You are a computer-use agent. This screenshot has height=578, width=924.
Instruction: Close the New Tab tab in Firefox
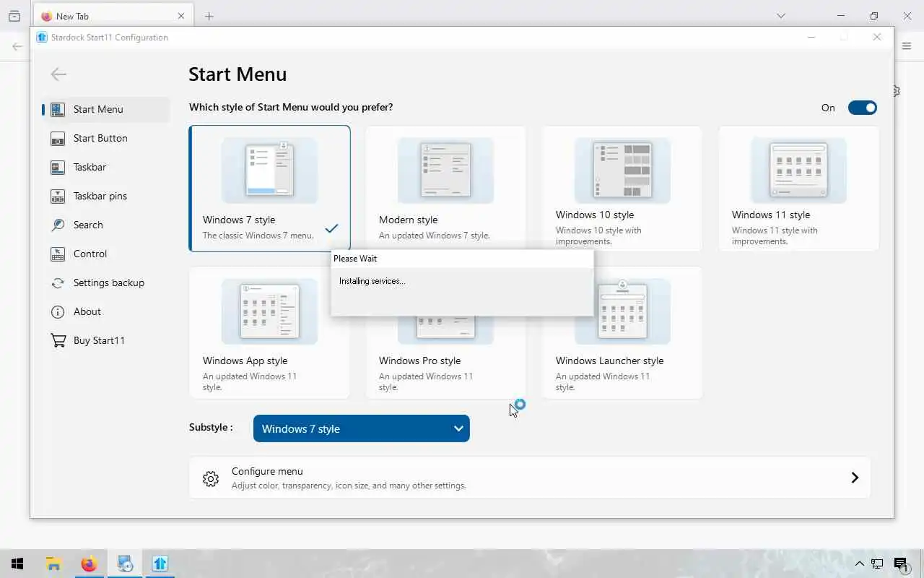point(181,16)
